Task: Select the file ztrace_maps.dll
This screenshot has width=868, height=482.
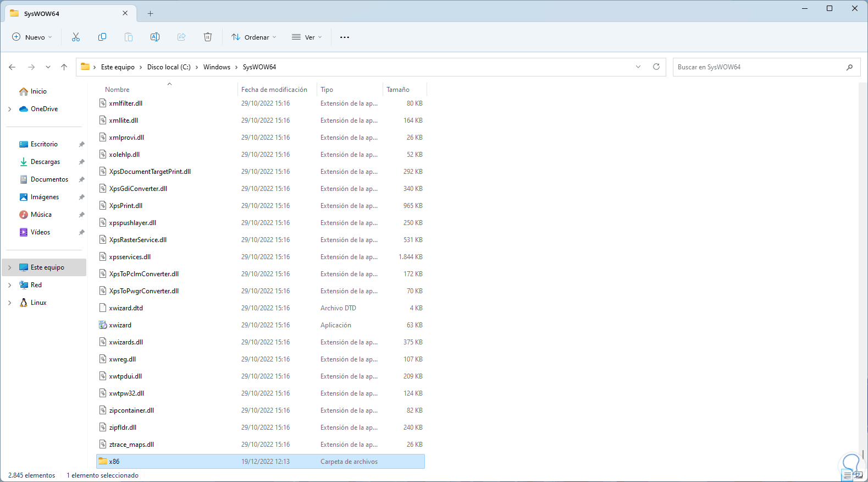Action: pyautogui.click(x=131, y=444)
